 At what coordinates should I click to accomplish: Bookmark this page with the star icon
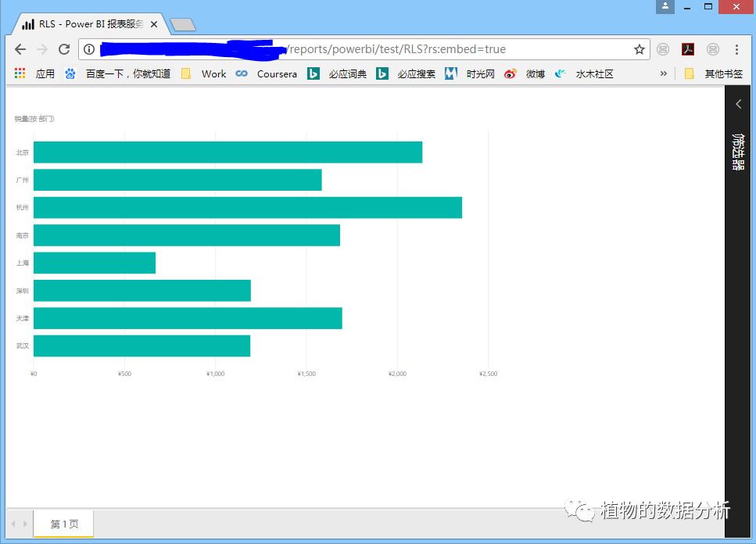coord(639,49)
